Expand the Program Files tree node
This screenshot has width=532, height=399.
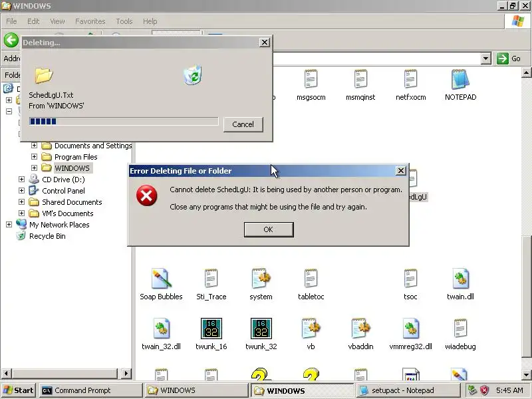click(x=34, y=157)
